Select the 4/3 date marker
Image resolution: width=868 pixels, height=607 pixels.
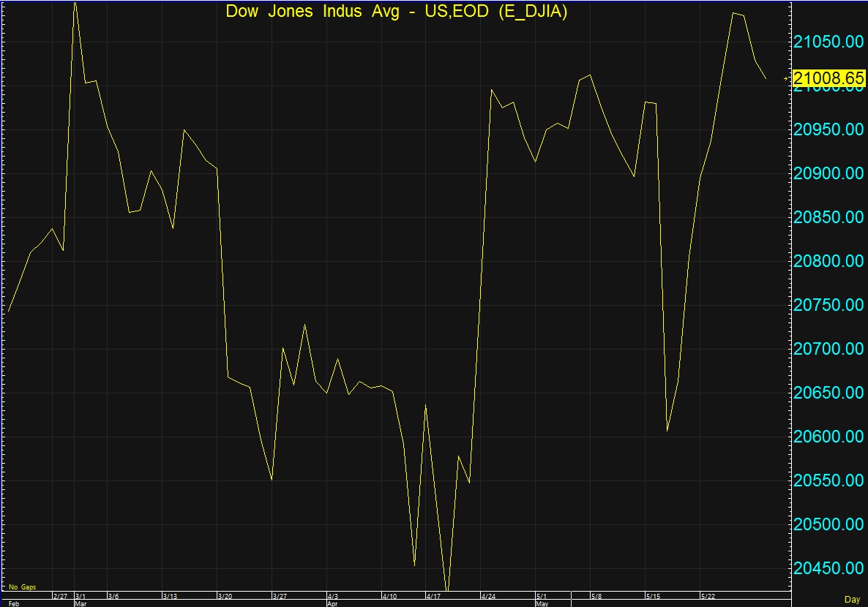tap(332, 596)
